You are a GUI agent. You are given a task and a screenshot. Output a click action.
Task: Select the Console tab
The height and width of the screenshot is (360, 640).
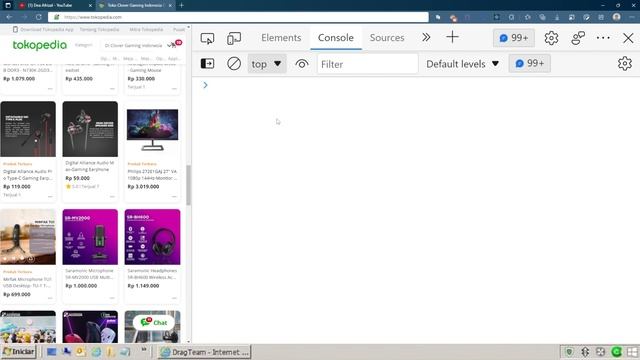click(x=336, y=38)
